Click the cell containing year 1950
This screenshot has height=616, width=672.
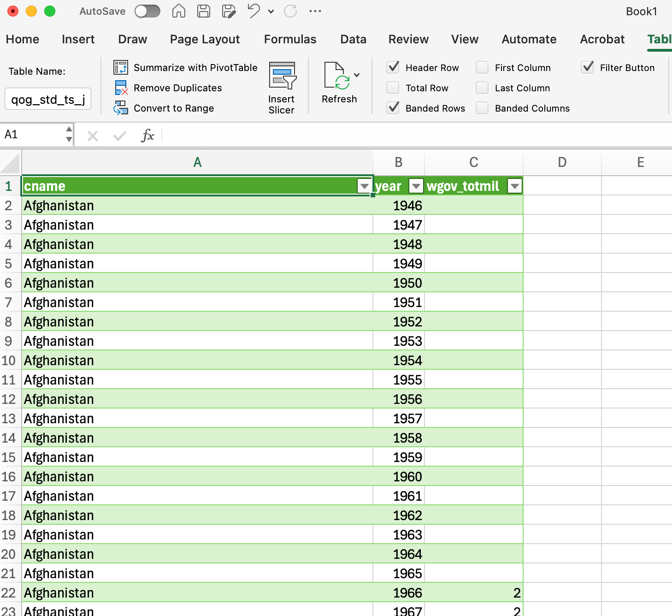pyautogui.click(x=399, y=283)
